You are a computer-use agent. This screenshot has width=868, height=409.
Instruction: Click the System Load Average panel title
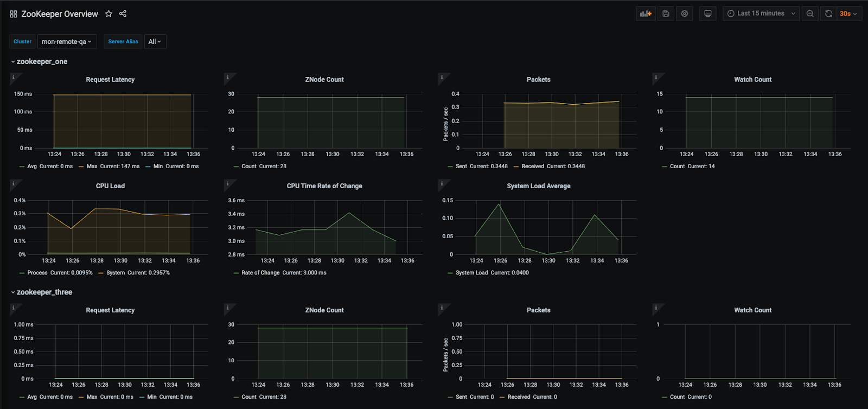coord(539,186)
